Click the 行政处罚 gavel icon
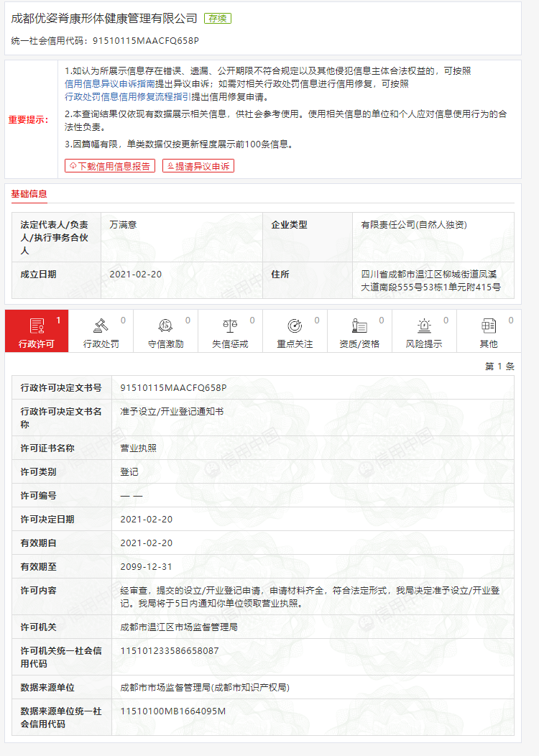The image size is (539, 756). click(101, 326)
